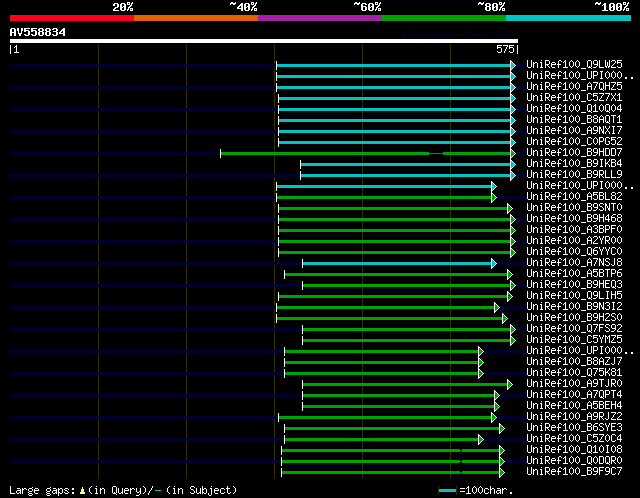Screen dimensions: 640x498
Task: Click the yellow query-gap marker in the legend
Action: pyautogui.click(x=82, y=490)
